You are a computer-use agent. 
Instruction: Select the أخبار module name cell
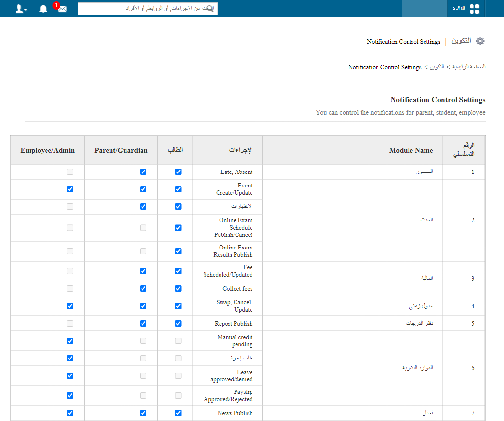353,413
